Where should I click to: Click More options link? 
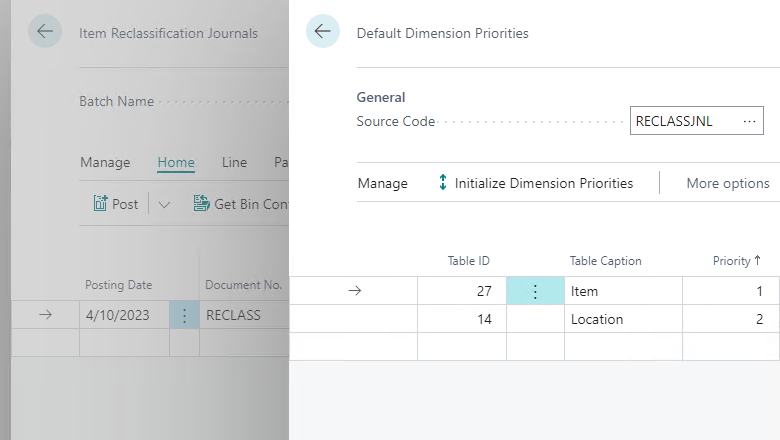pos(728,183)
